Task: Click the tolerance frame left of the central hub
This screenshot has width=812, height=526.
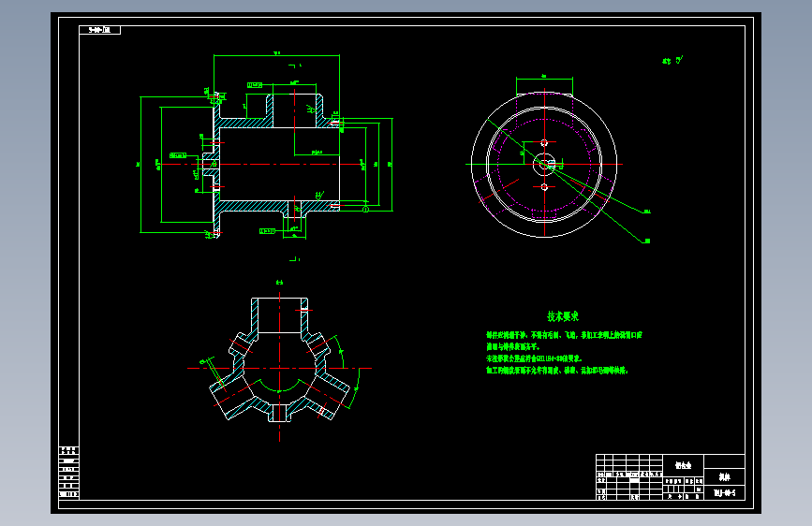Action: [178, 155]
